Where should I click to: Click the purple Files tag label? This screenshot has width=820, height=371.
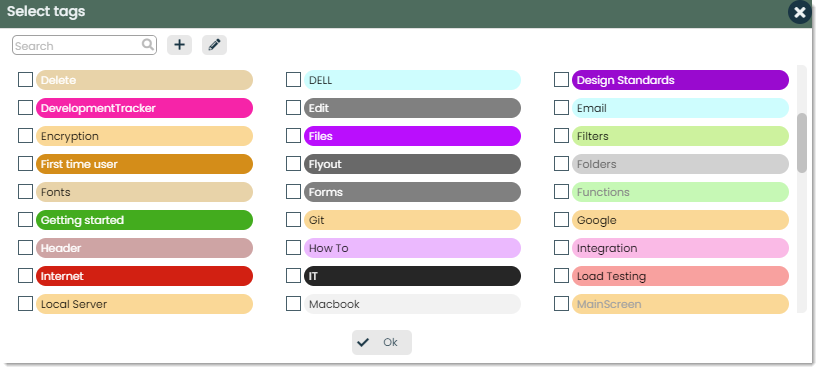click(412, 136)
